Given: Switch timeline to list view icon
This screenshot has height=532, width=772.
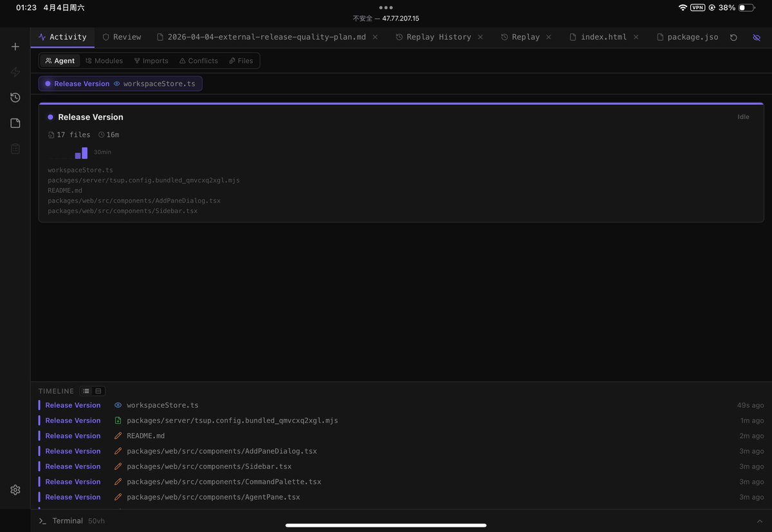Looking at the screenshot, I should pos(86,391).
